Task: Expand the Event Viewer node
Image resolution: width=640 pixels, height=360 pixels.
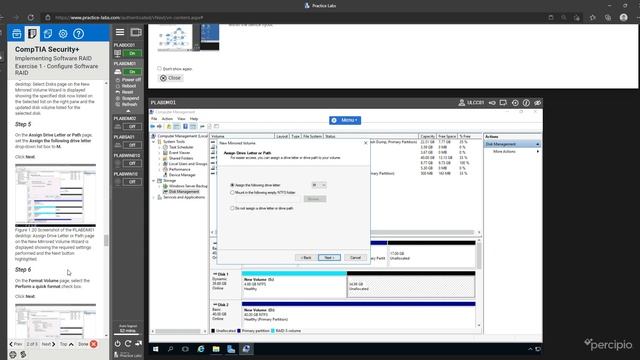Action: [160, 153]
